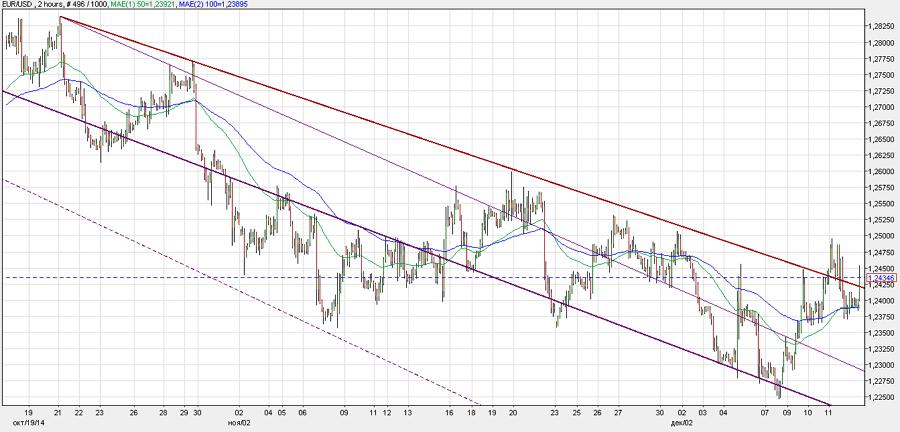The image size is (900, 432).
Task: Select the '2 hours' timeframe label
Action: tap(53, 4)
